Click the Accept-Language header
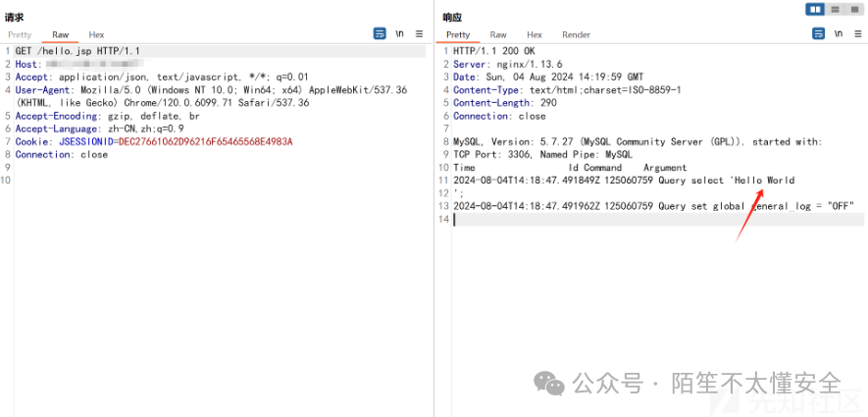This screenshot has width=868, height=417. (100, 130)
